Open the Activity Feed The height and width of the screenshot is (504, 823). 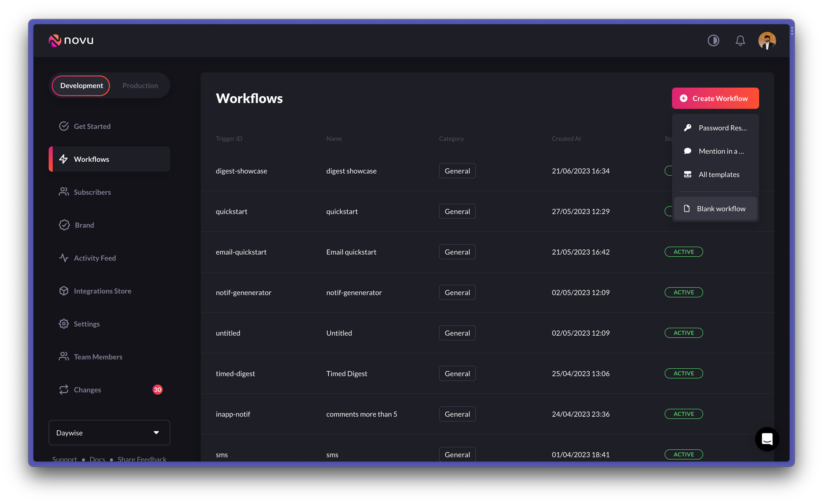point(95,258)
